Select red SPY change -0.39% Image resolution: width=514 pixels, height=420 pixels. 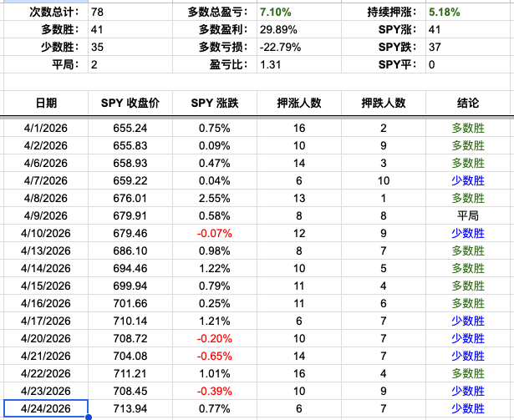point(215,391)
